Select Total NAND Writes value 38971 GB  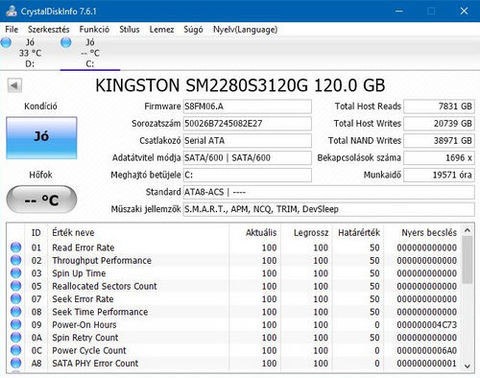(439, 141)
